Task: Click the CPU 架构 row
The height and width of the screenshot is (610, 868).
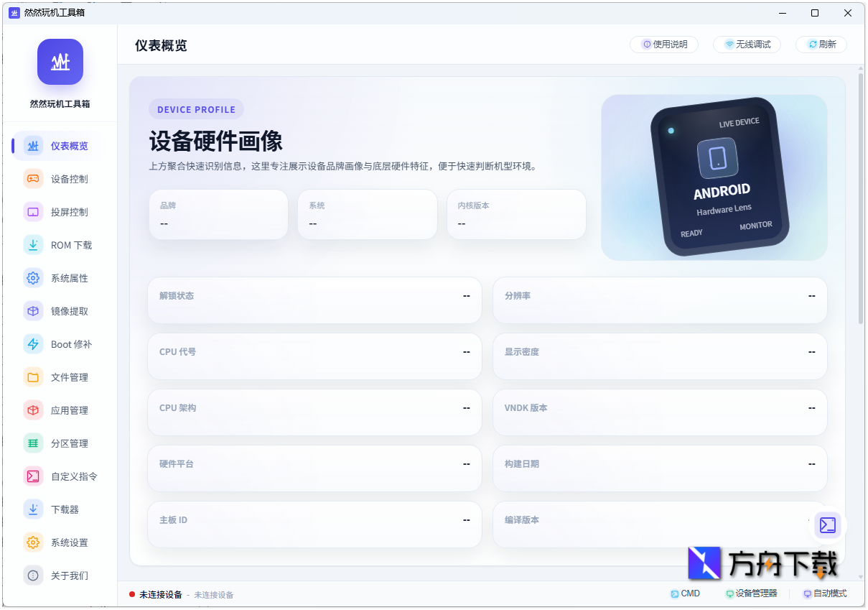Action: pyautogui.click(x=314, y=412)
